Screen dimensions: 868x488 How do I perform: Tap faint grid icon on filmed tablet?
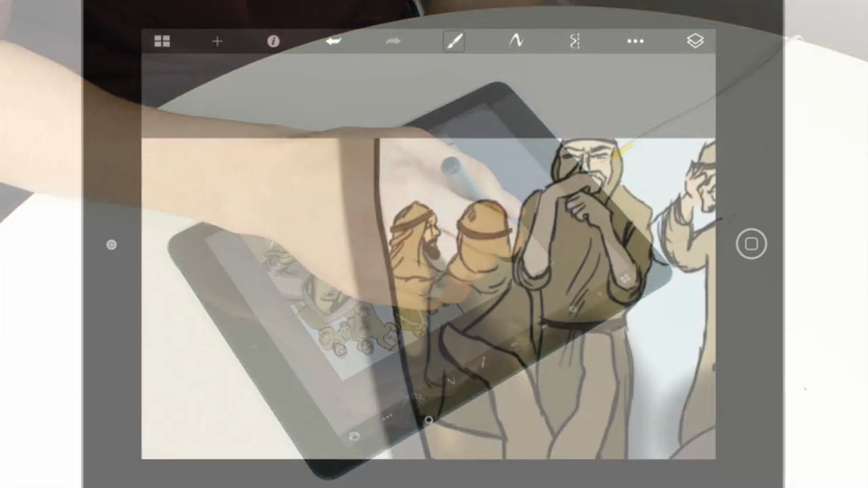(625, 278)
